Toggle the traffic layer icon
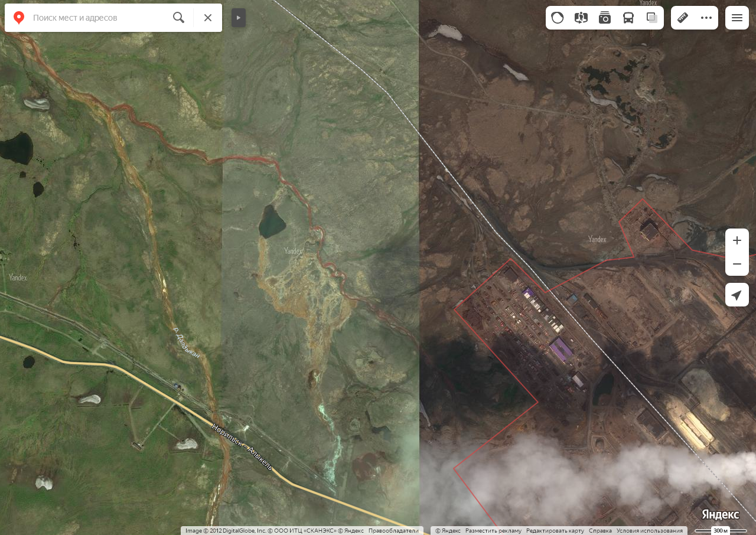Viewport: 756px width, 535px height. coord(558,18)
